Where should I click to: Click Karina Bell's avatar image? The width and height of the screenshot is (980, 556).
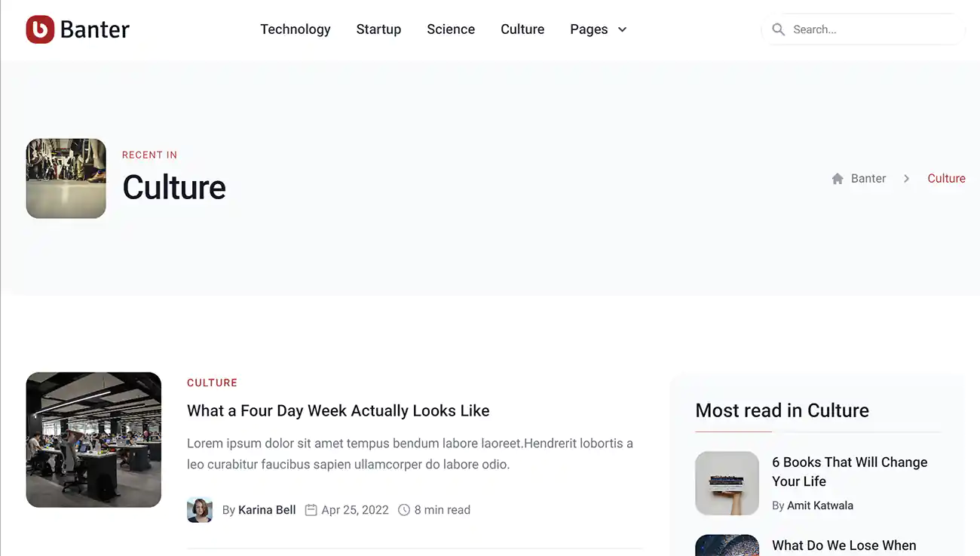point(200,510)
